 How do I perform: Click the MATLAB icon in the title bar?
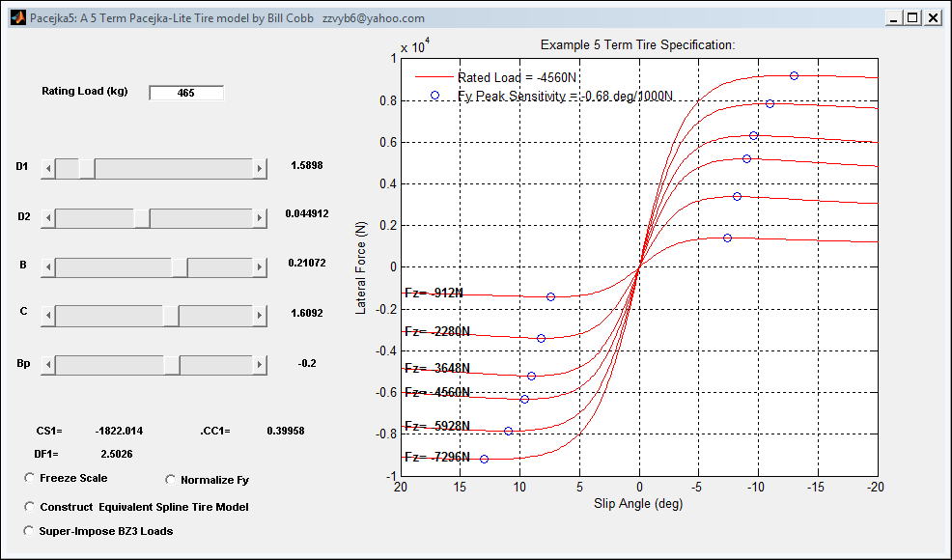[x=18, y=17]
